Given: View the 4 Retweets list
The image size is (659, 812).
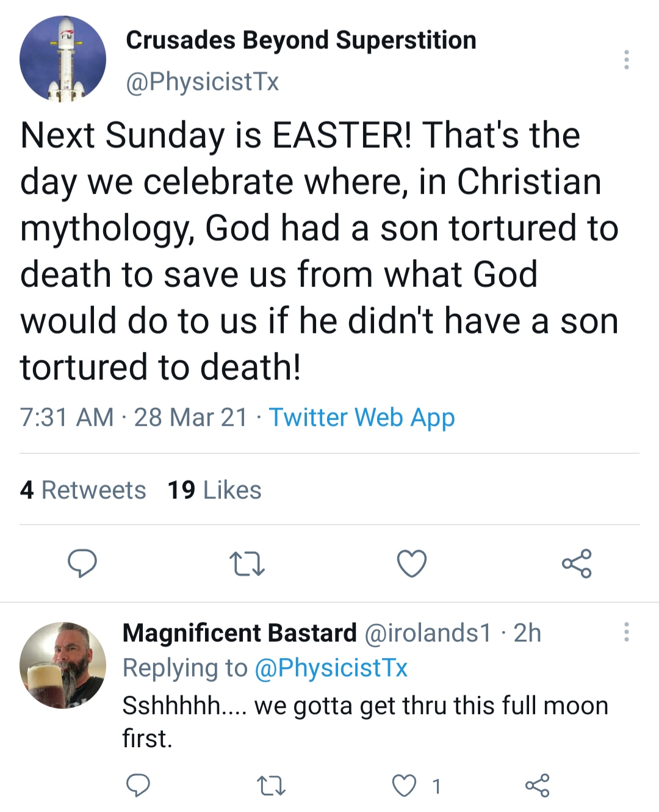Looking at the screenshot, I should 83,490.
